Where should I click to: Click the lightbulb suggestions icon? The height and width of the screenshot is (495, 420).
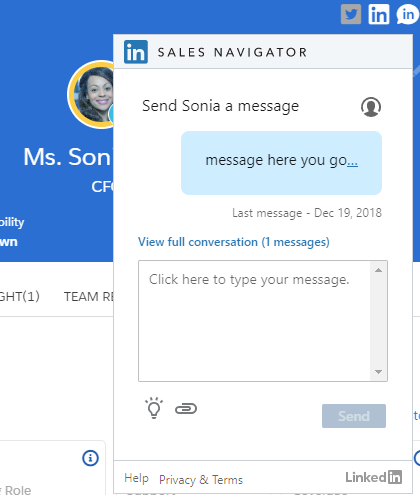tap(154, 408)
